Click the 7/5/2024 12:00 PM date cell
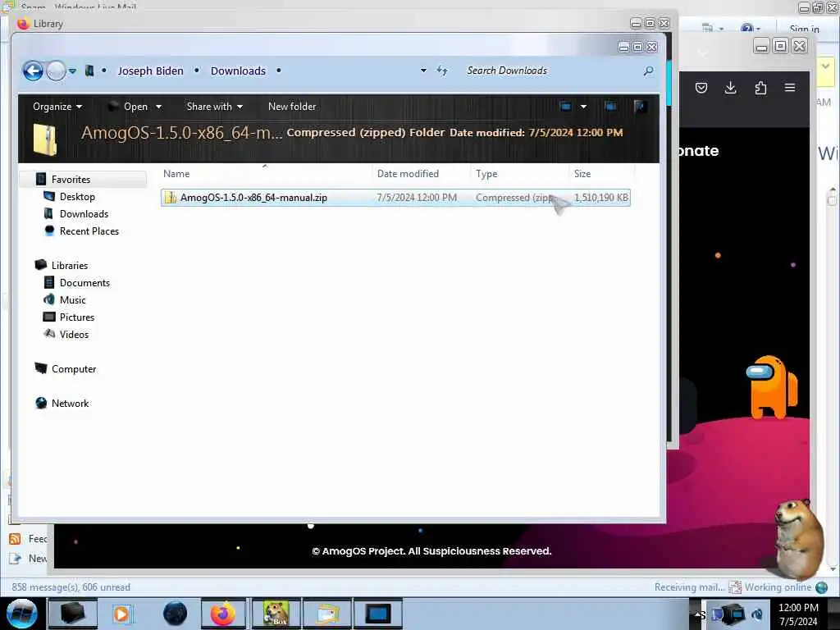Viewport: 840px width, 630px height. coord(417,198)
